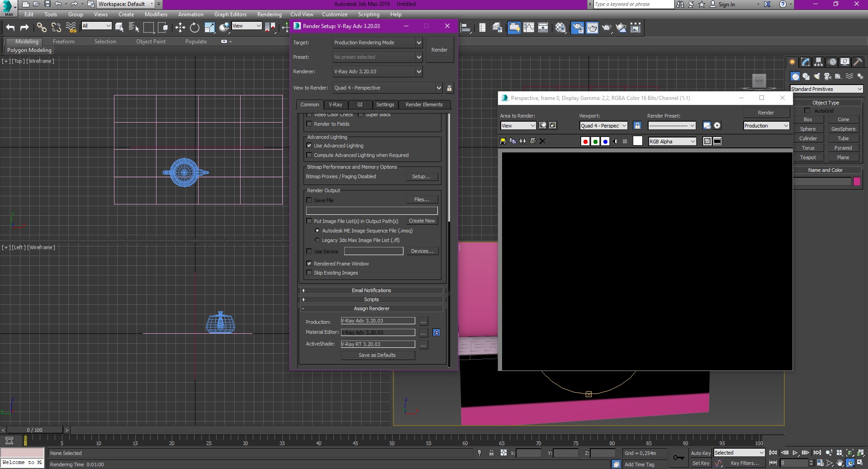The height and width of the screenshot is (469, 868).
Task: Clone the Rendered Frame Window
Action: coord(523,141)
